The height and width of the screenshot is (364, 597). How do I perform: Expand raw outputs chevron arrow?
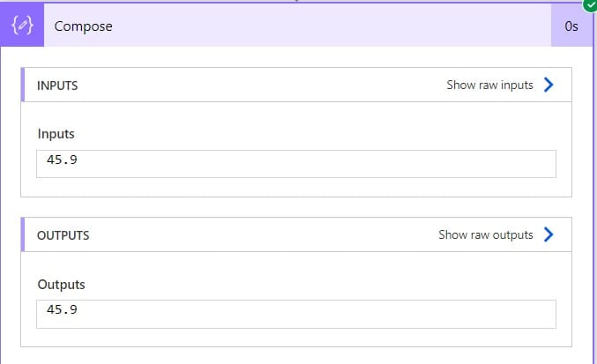[548, 234]
